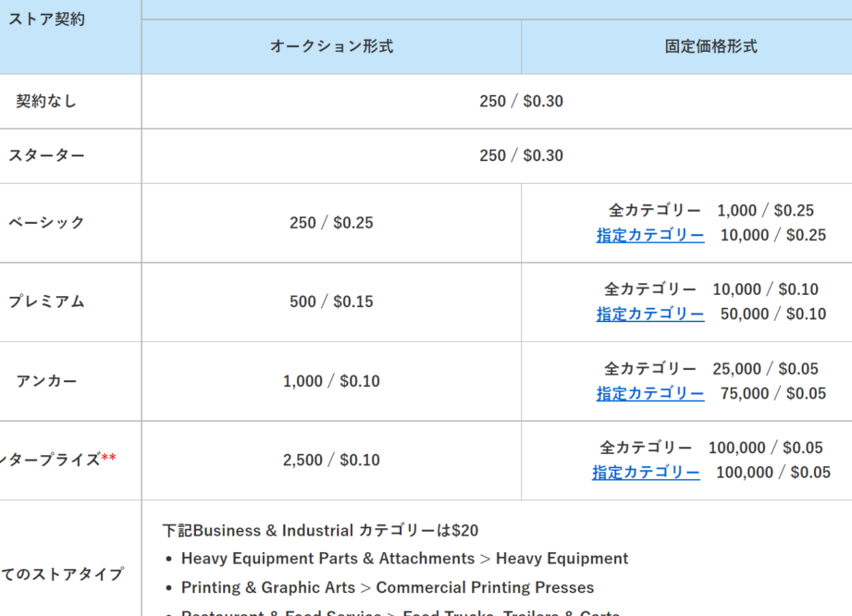Image resolution: width=852 pixels, height=616 pixels.
Task: Click the 固定価格形式 column header
Action: 710,47
